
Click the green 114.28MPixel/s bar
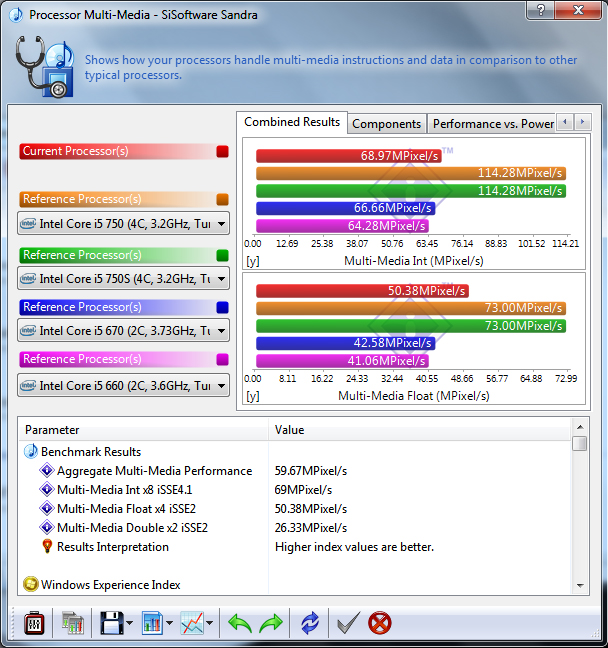411,191
